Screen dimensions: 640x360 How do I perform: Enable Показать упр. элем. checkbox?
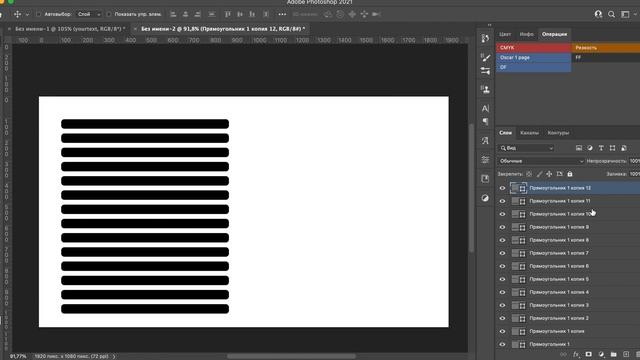(x=109, y=14)
